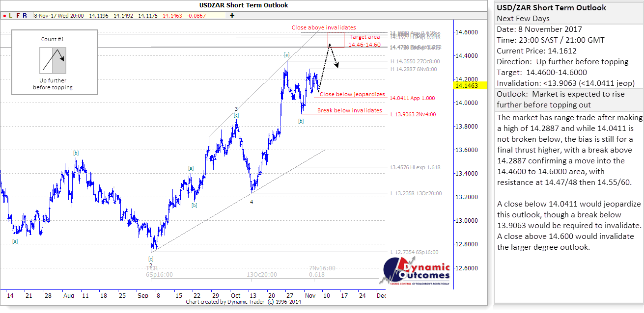
Task: Click the 'Current Price: 14.1612' line
Action: pos(536,51)
